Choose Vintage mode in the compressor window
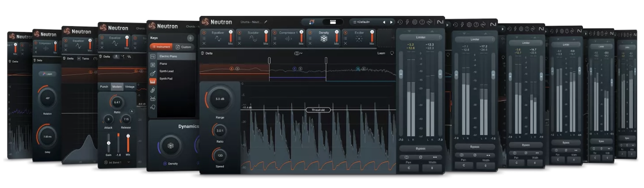The image size is (644, 188). (130, 87)
